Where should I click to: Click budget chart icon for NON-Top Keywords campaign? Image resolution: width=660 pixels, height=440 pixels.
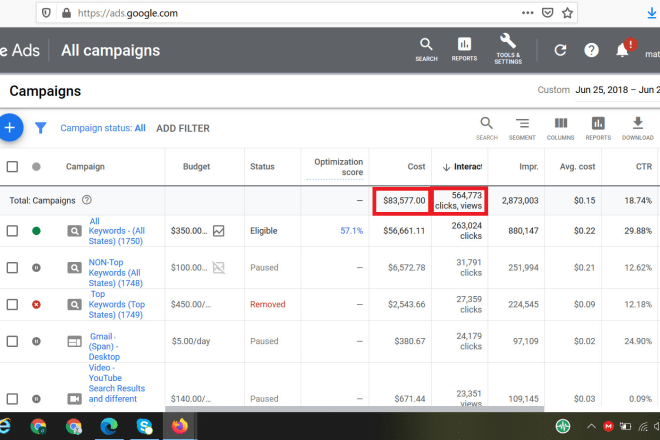click(x=218, y=267)
